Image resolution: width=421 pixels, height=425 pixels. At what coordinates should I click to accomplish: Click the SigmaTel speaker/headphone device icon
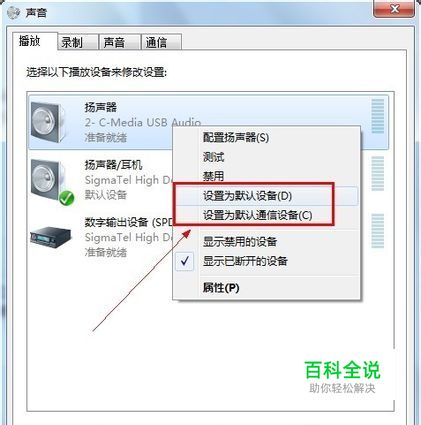(48, 180)
